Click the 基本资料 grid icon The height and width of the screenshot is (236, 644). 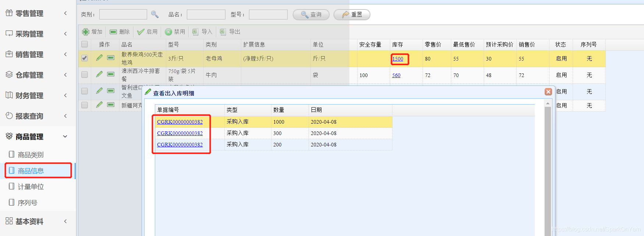tap(9, 221)
